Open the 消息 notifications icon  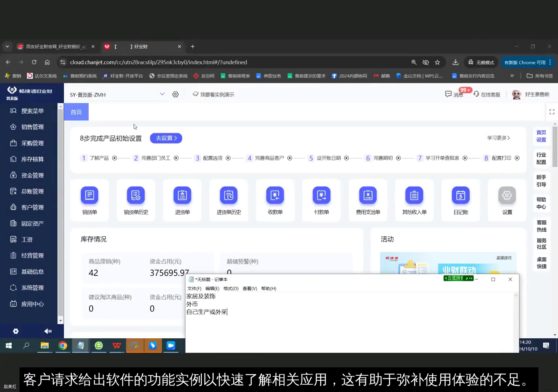point(448,94)
